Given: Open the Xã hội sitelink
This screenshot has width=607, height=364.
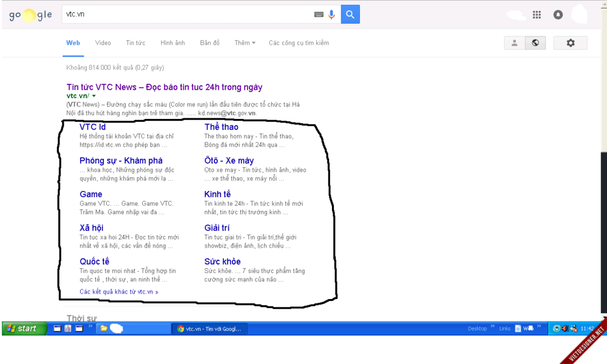Looking at the screenshot, I should [92, 228].
